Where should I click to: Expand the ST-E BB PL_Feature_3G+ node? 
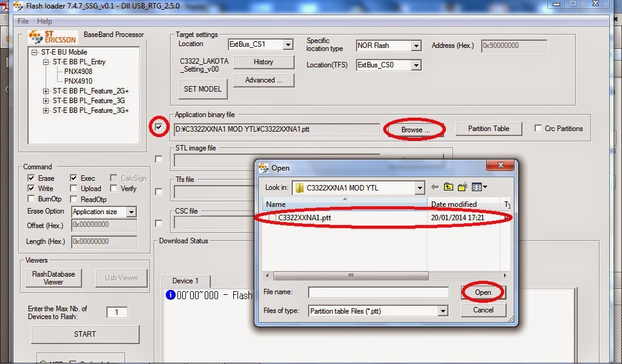click(x=46, y=110)
